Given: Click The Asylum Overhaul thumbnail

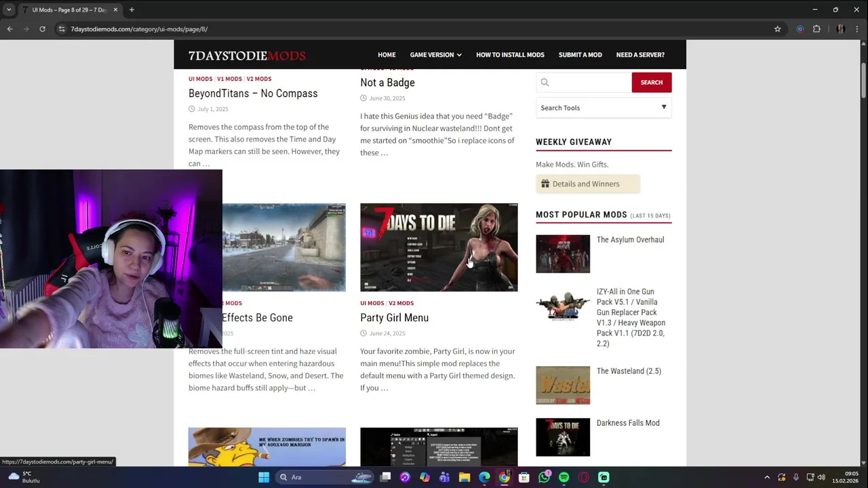Looking at the screenshot, I should coord(563,254).
